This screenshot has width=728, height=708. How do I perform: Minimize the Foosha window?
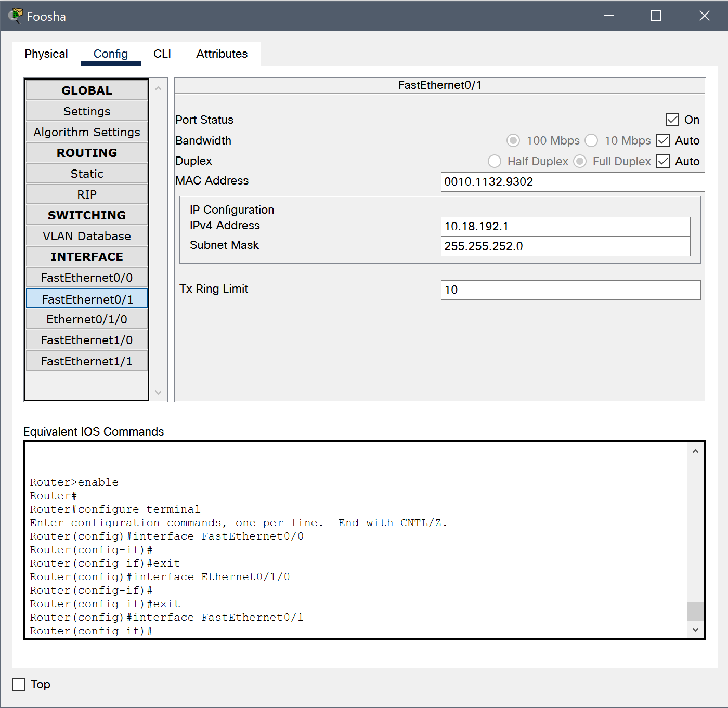(609, 16)
